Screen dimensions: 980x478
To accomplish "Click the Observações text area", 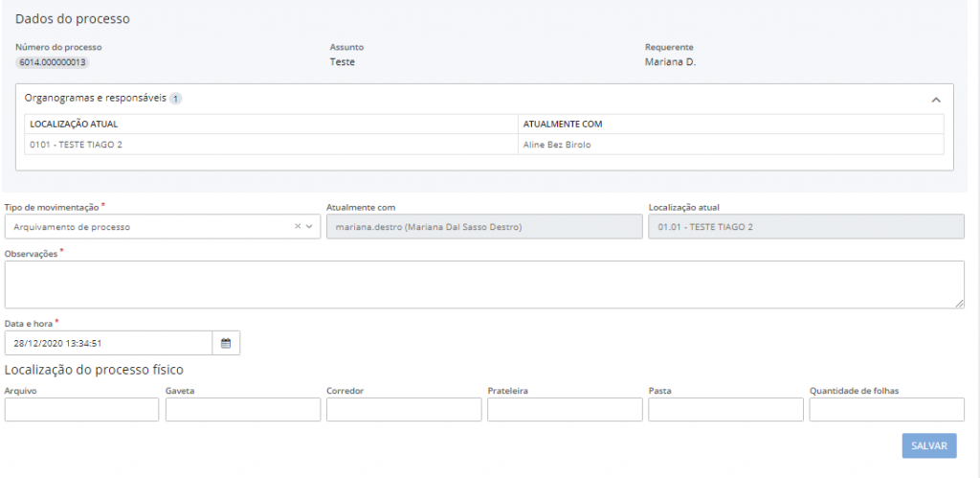I will [483, 285].
